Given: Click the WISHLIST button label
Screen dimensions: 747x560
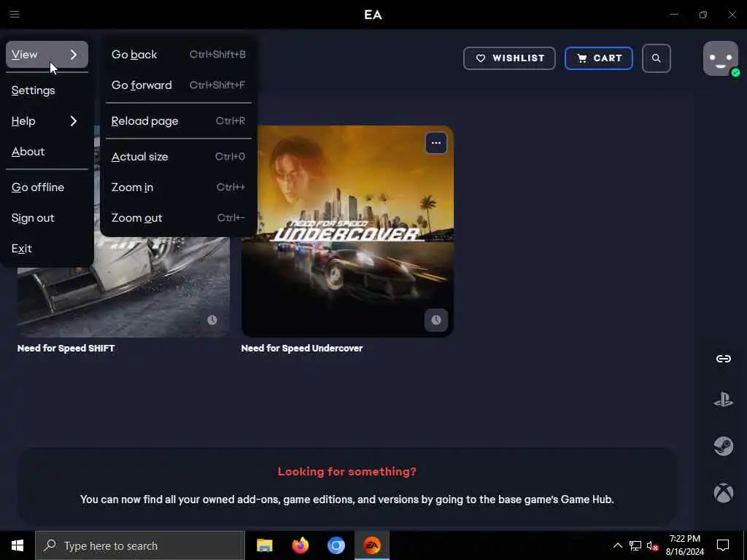Looking at the screenshot, I should coord(519,58).
